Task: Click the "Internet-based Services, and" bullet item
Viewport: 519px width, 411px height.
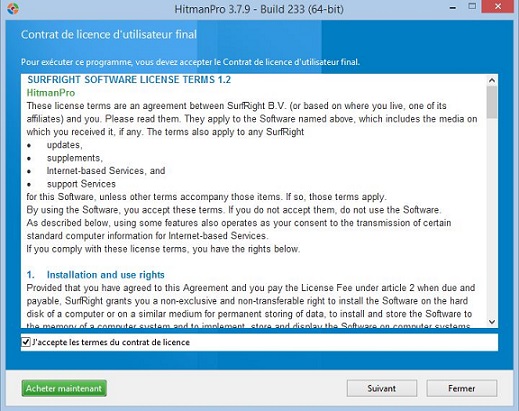Action: pos(106,171)
